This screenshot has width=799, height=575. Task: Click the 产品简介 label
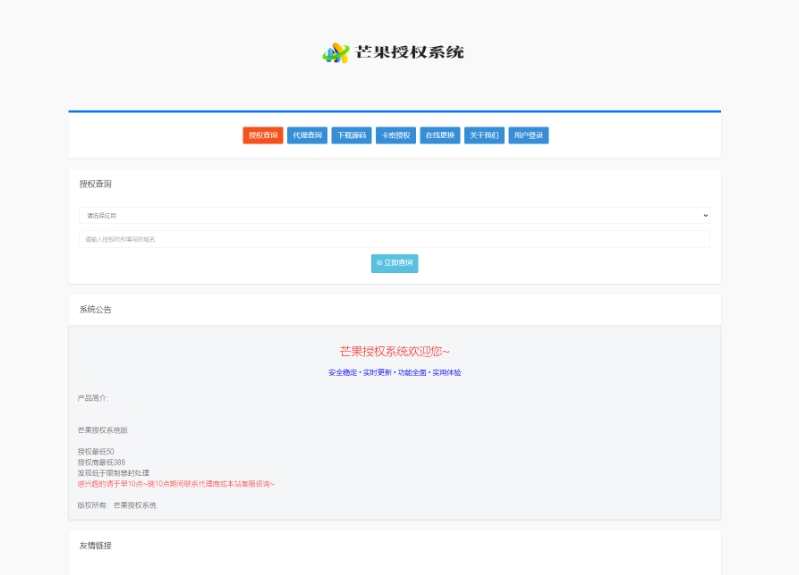(92, 398)
